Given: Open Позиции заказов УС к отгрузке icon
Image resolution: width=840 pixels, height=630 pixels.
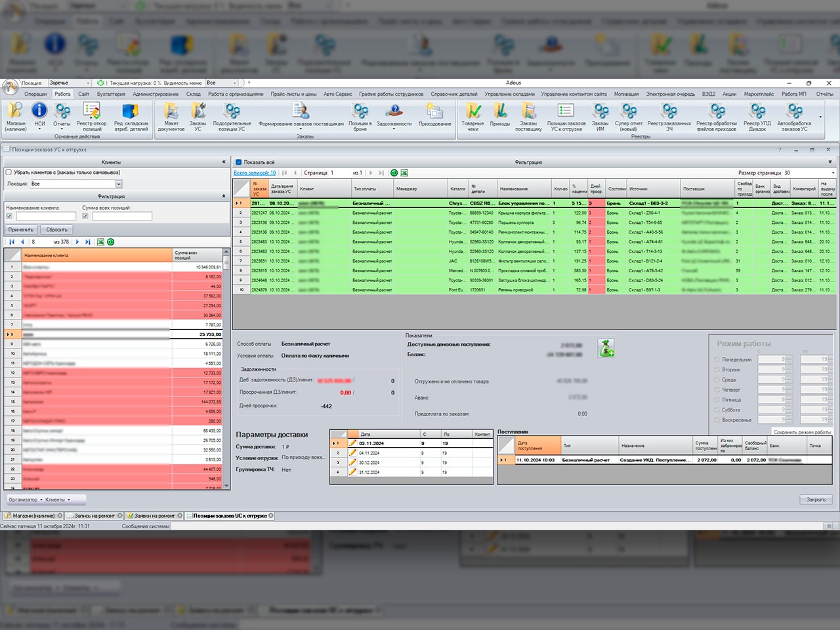Looking at the screenshot, I should pyautogui.click(x=566, y=117).
